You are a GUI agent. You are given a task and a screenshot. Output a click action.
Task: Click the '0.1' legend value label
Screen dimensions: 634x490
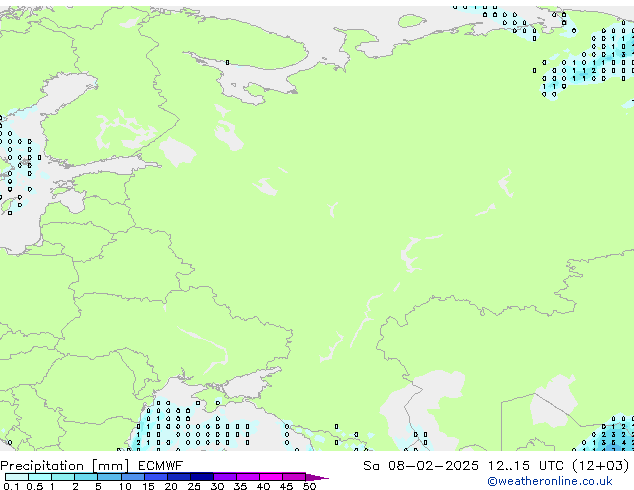[x=11, y=486]
